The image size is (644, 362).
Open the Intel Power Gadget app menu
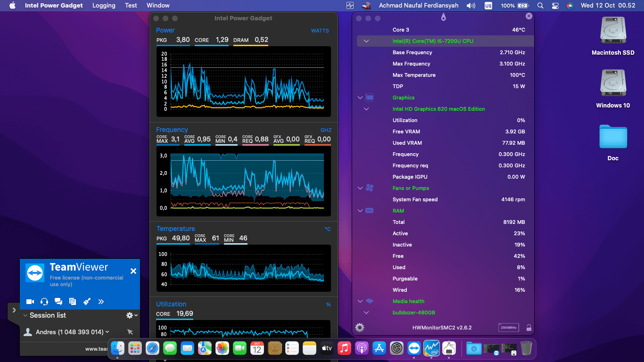(x=54, y=6)
